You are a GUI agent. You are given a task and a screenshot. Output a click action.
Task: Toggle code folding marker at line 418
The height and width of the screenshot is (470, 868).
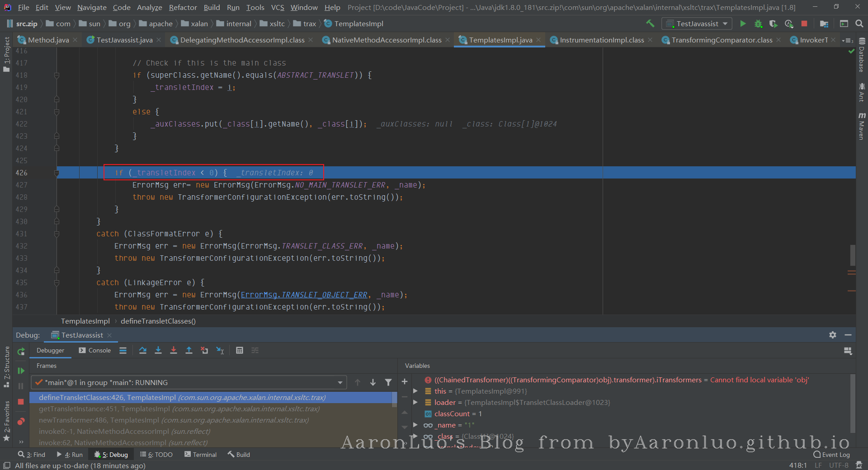(x=57, y=75)
